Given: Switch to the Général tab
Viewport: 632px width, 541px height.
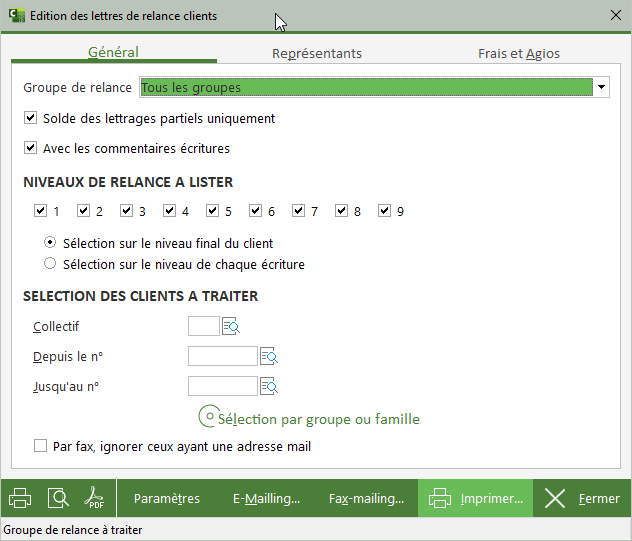Looking at the screenshot, I should tap(114, 52).
